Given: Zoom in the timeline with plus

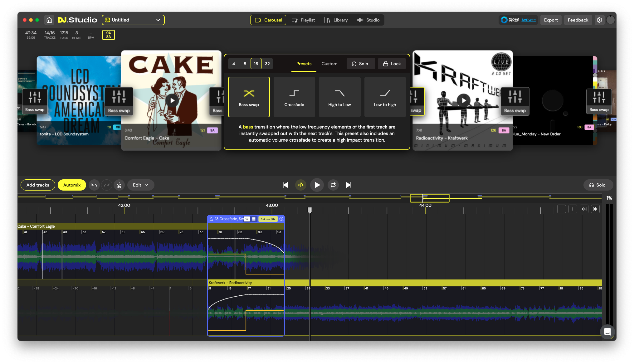Looking at the screenshot, I should (x=573, y=209).
